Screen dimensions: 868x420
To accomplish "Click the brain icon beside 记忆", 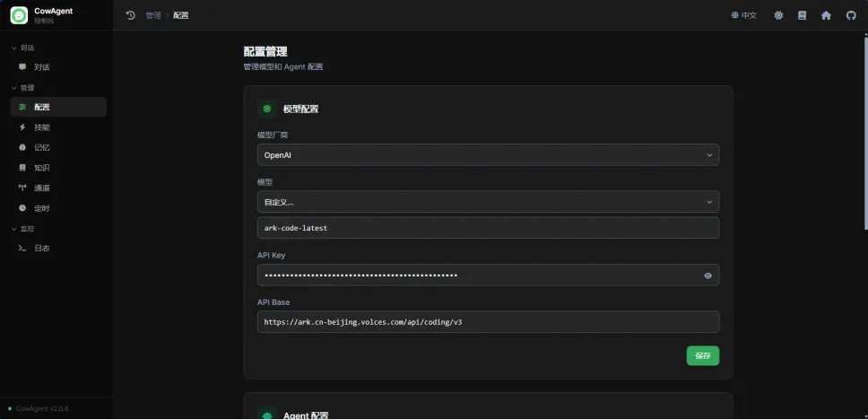I will coord(22,147).
